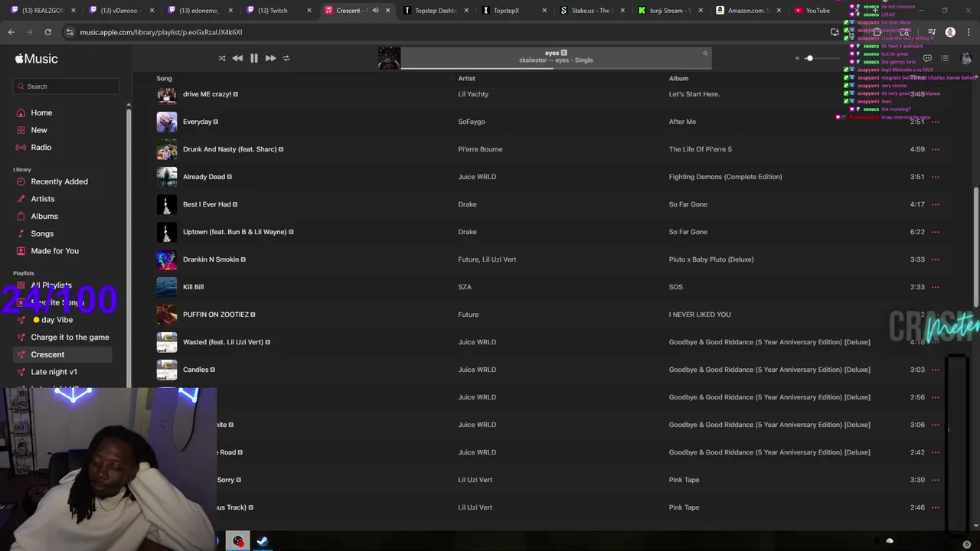Image resolution: width=980 pixels, height=551 pixels.
Task: Open the 'Late night v1' playlist
Action: (x=54, y=372)
